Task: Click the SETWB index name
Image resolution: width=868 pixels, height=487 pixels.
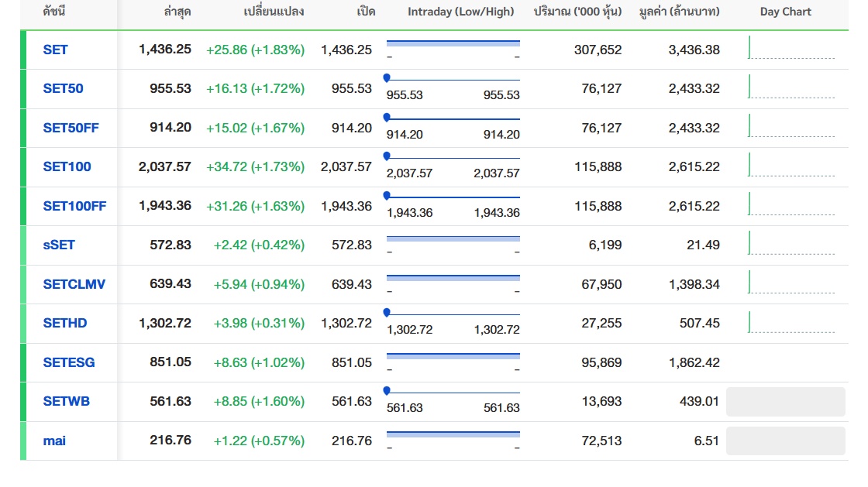Action: pyautogui.click(x=67, y=401)
